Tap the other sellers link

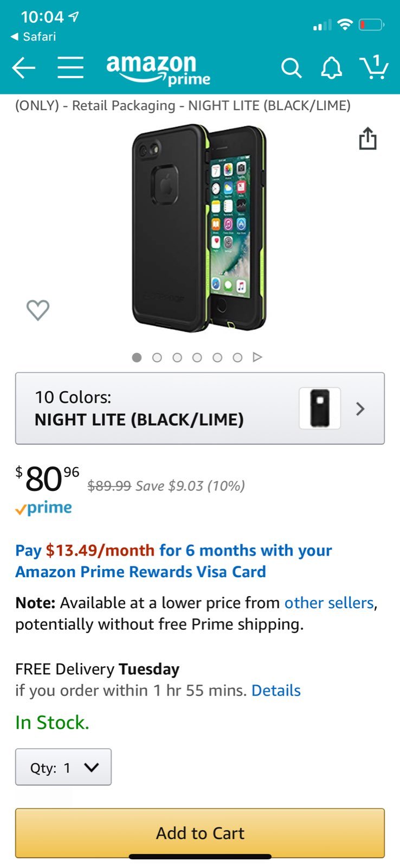(329, 603)
